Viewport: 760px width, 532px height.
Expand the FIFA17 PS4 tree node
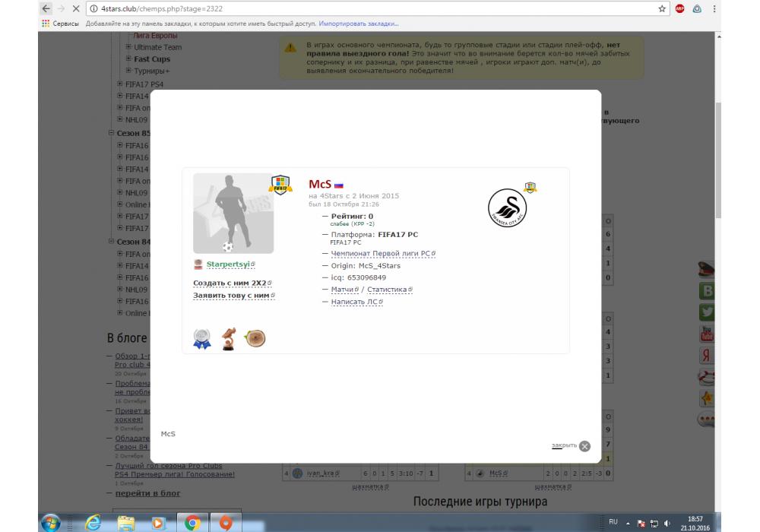pyautogui.click(x=120, y=84)
